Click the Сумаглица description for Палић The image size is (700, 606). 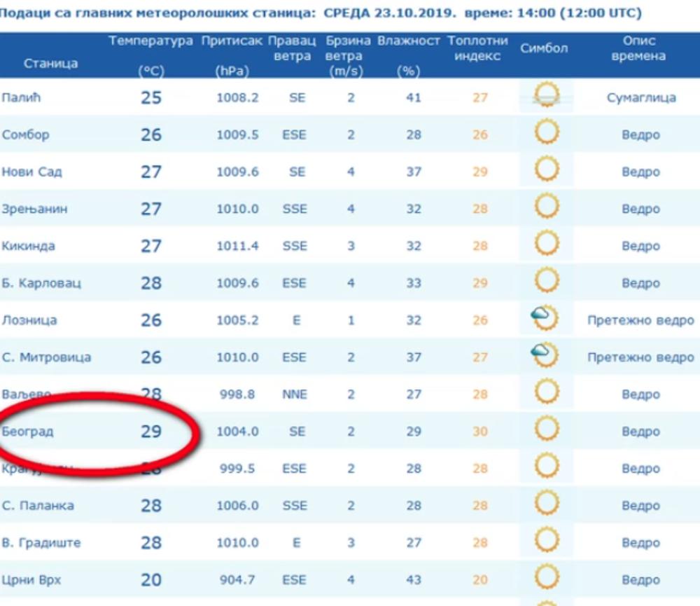coord(640,97)
